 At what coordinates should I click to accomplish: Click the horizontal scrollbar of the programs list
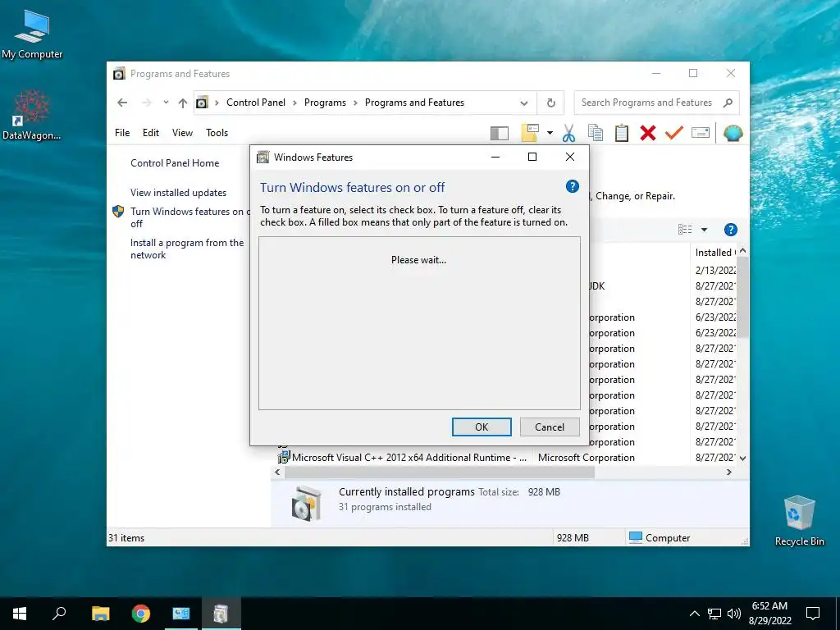click(440, 472)
